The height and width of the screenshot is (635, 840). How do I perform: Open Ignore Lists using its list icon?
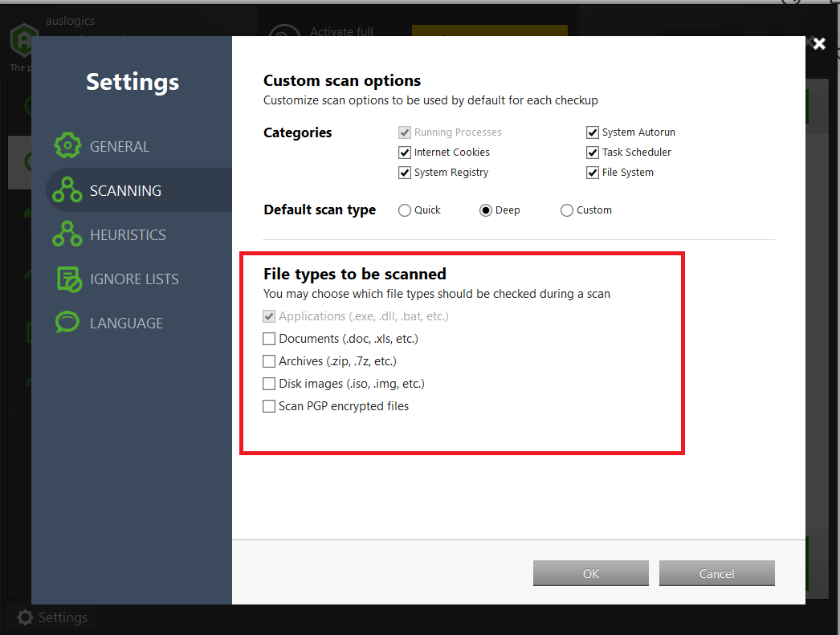pos(67,278)
